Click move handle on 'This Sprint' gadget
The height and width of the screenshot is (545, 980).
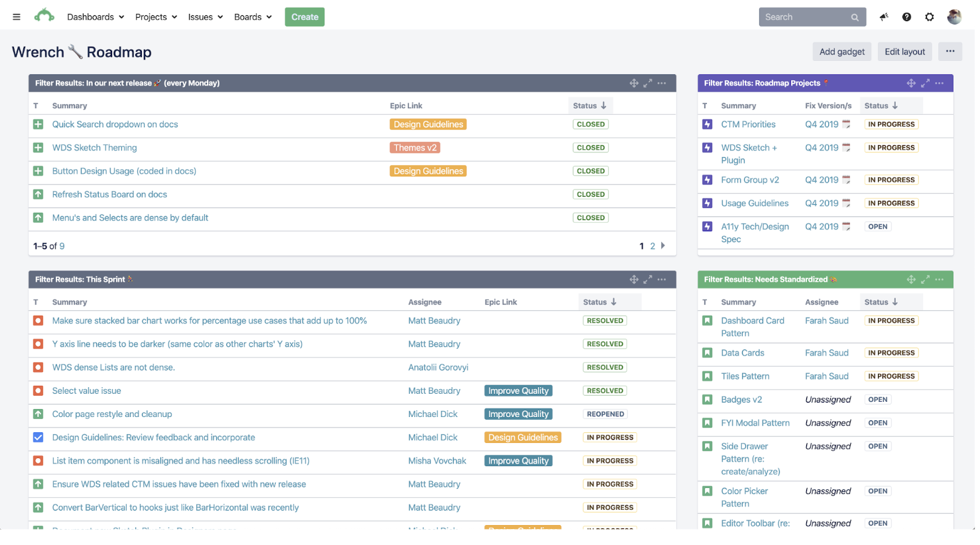634,280
